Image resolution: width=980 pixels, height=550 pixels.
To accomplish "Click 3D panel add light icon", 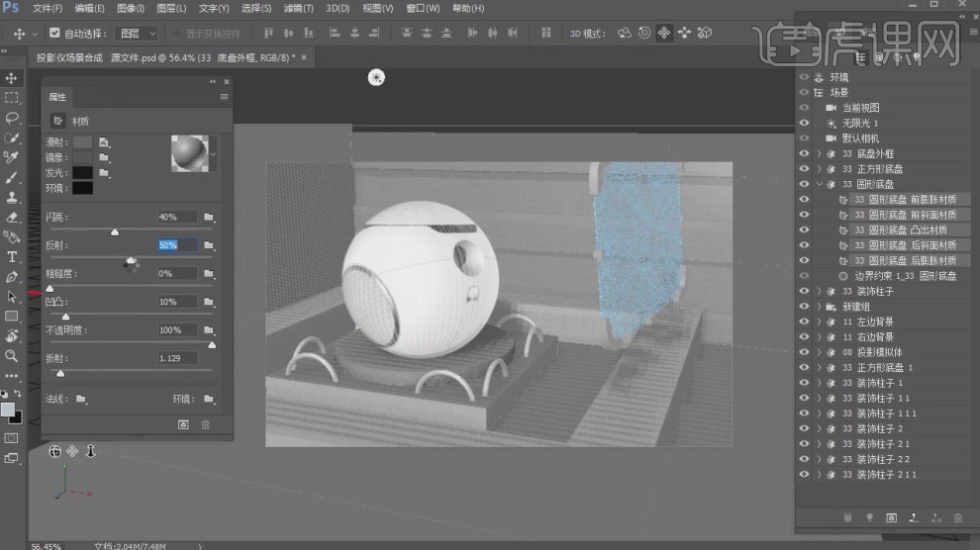I will pos(869,517).
